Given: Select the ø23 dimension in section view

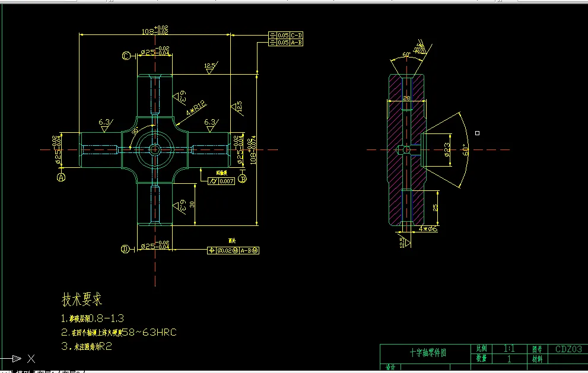Looking at the screenshot, I should pyautogui.click(x=447, y=149).
